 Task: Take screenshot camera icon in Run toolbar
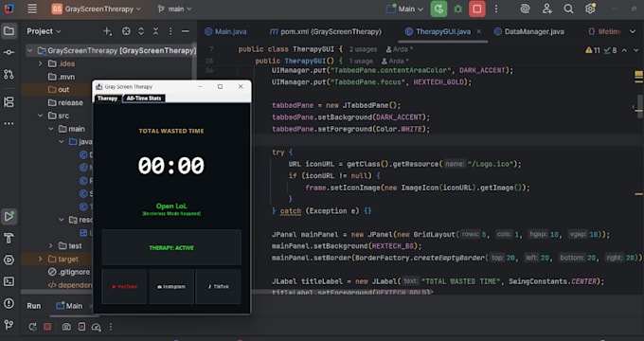66,327
